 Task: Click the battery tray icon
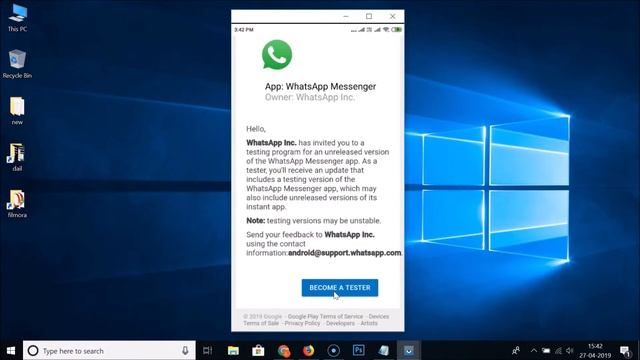coord(546,351)
